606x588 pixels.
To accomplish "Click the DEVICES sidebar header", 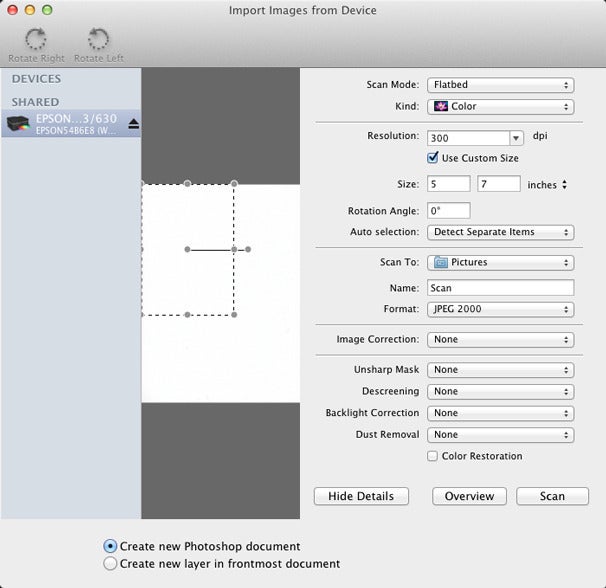I will 36,79.
